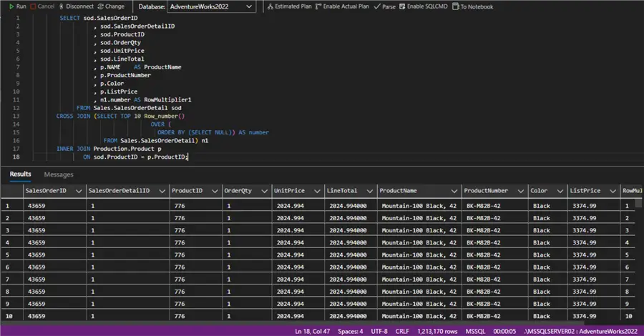Open the AdventureWorks2022 database dropdown
The image size is (644, 336).
tap(211, 6)
